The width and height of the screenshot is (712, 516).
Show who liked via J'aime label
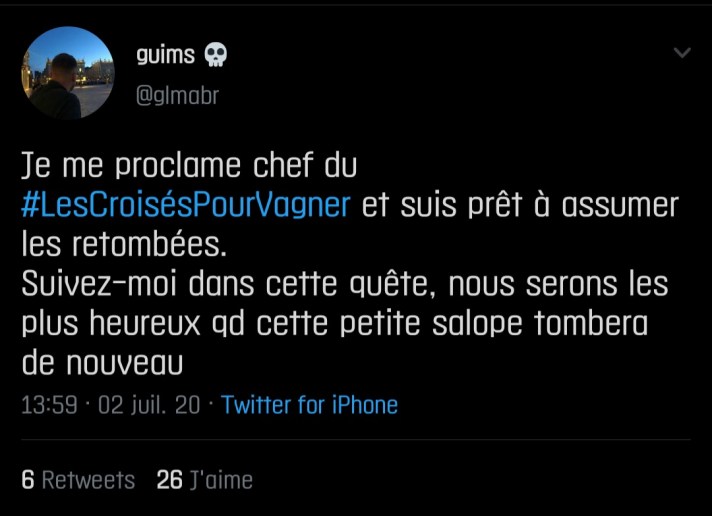coord(221,480)
